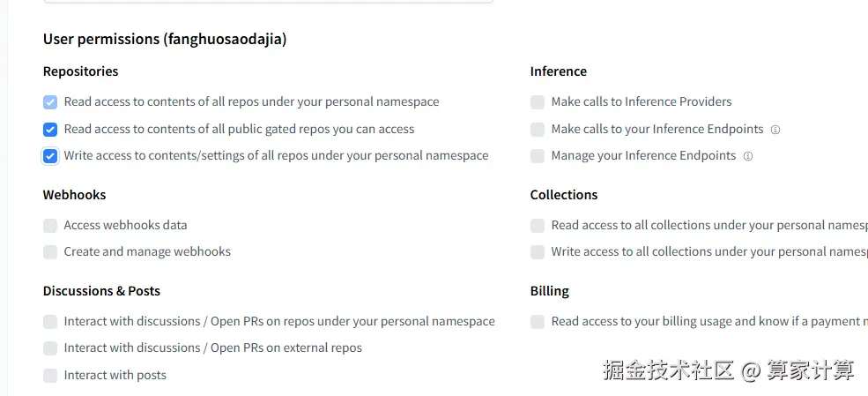Enable discussions on personal namespace repos
The image size is (868, 396).
point(50,322)
